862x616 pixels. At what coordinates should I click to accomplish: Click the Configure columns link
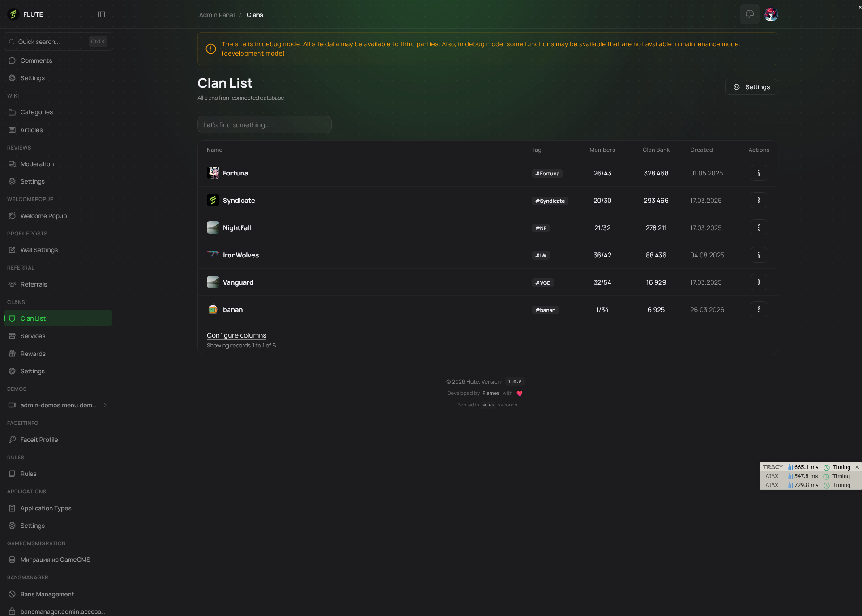(236, 335)
